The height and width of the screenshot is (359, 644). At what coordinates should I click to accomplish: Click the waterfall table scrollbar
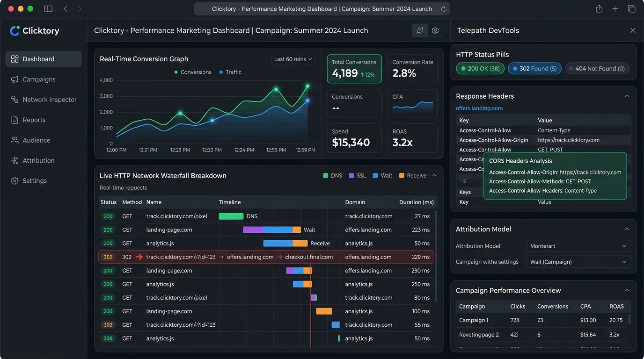(436, 256)
